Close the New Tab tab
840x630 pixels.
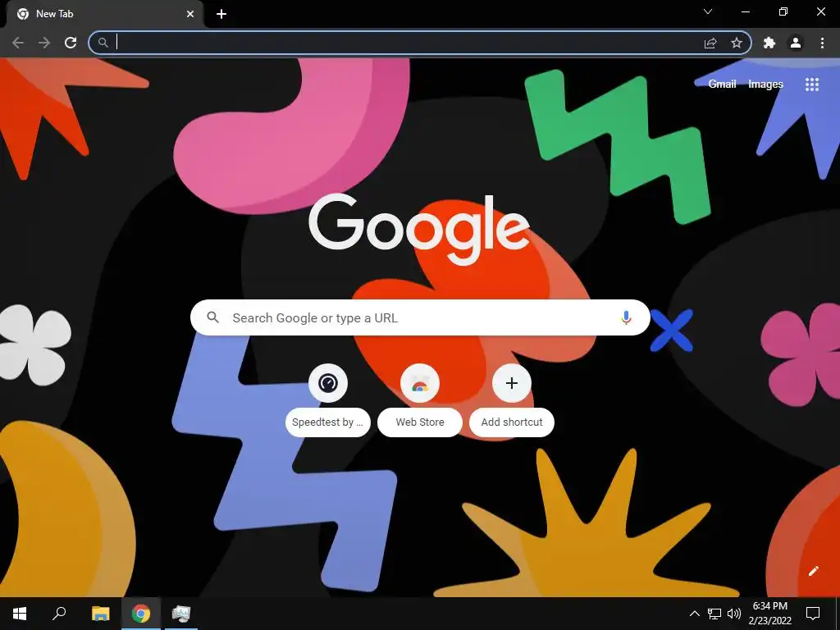(x=190, y=14)
